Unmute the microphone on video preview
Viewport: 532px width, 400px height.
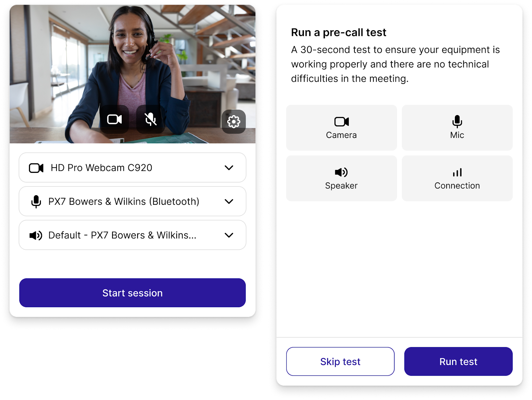click(x=151, y=119)
